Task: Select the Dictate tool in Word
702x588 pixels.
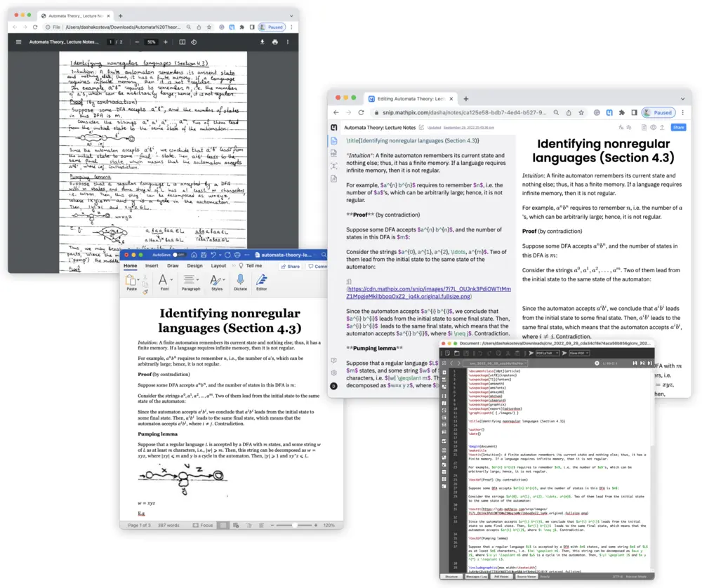Action: (241, 283)
